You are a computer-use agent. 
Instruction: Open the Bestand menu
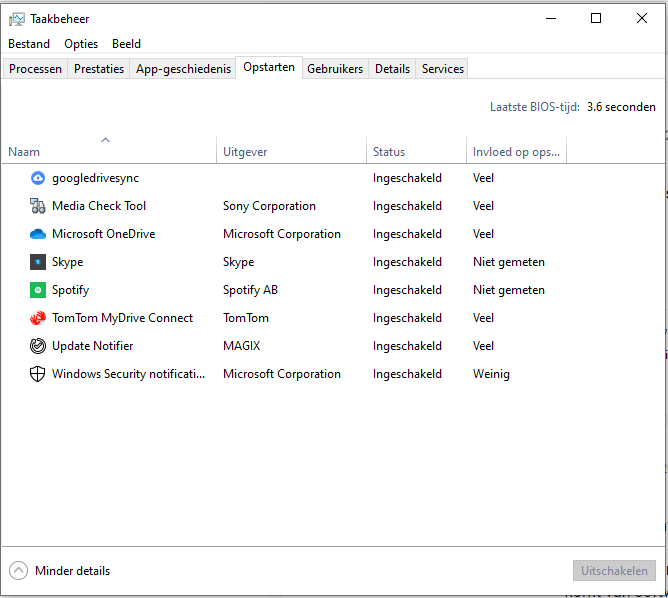[x=29, y=44]
